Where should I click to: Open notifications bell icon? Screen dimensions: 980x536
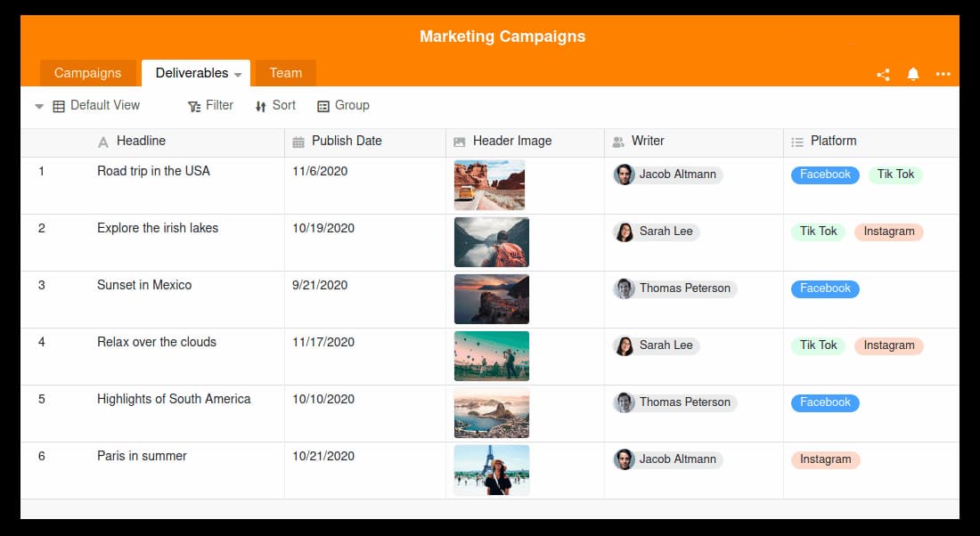coord(913,75)
